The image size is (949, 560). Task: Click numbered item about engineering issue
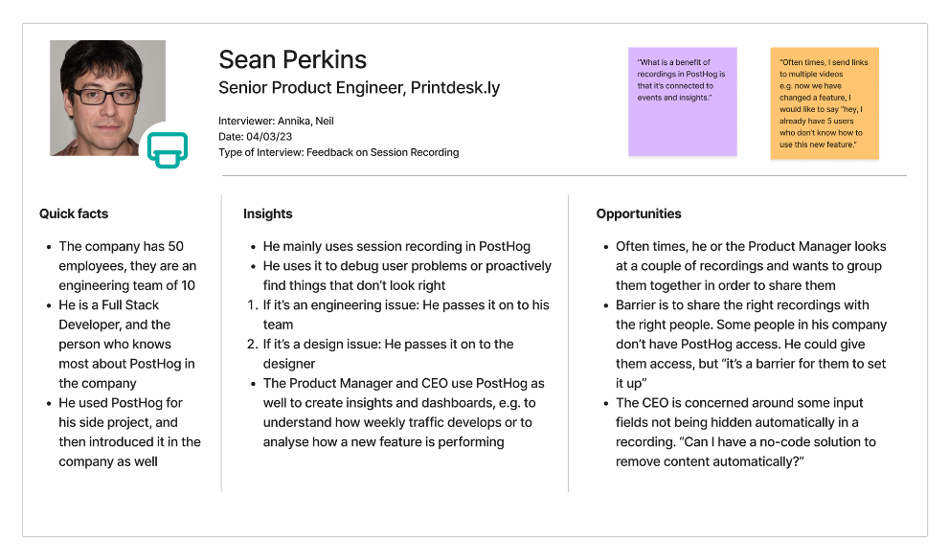coord(405,315)
